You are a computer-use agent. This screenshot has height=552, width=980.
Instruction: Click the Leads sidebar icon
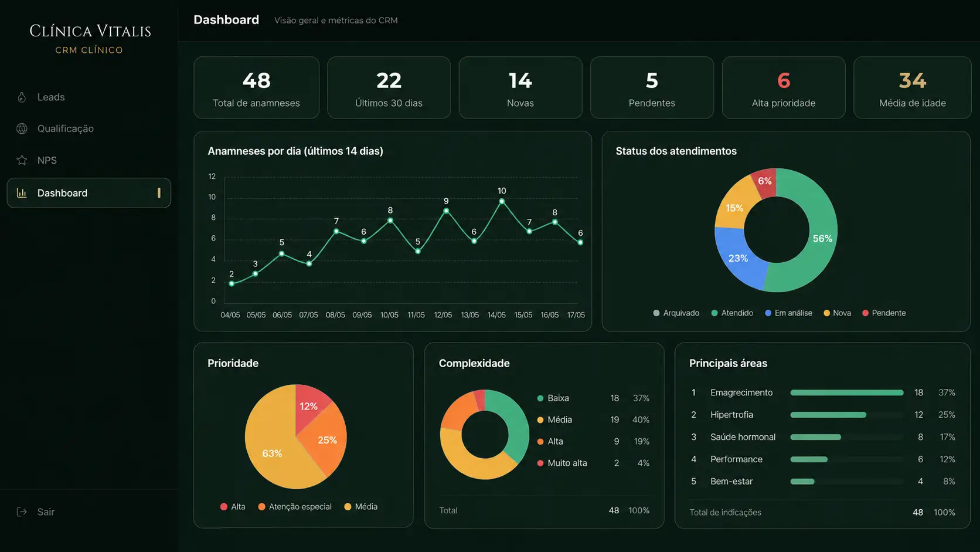22,97
